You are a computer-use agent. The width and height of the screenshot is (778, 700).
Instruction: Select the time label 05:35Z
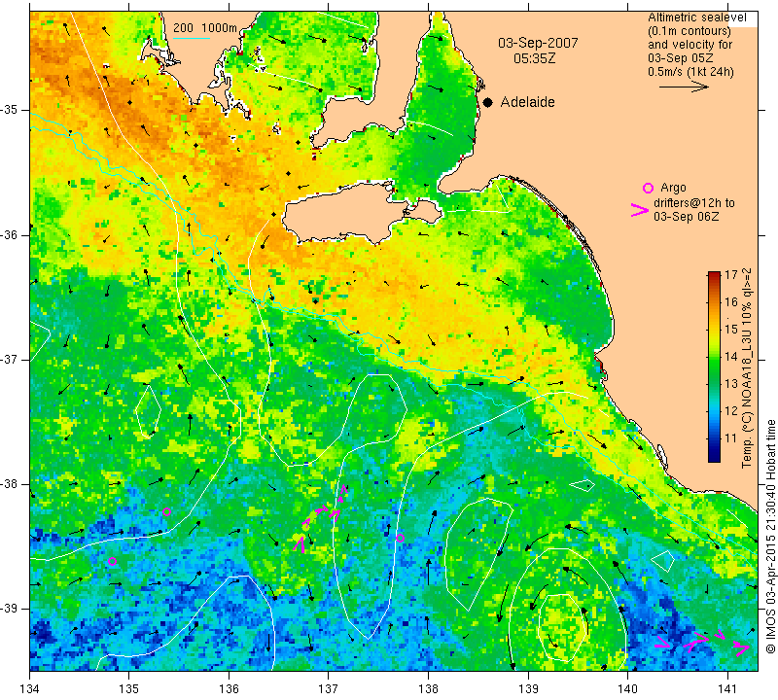click(534, 58)
